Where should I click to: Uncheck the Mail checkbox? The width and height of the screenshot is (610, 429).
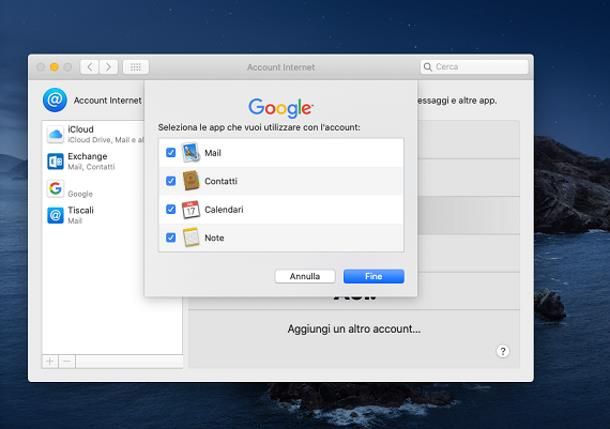coord(171,152)
